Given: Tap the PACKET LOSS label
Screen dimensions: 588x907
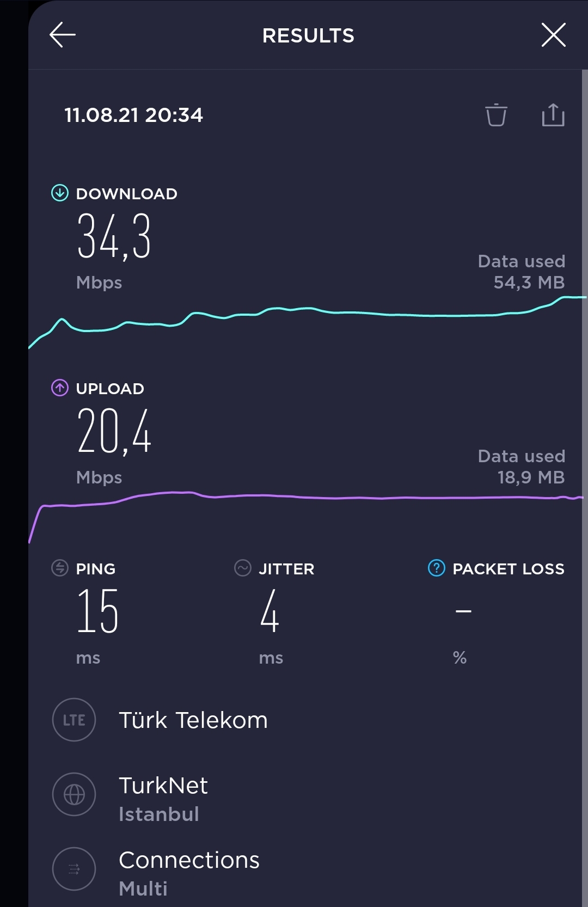Looking at the screenshot, I should (x=509, y=569).
